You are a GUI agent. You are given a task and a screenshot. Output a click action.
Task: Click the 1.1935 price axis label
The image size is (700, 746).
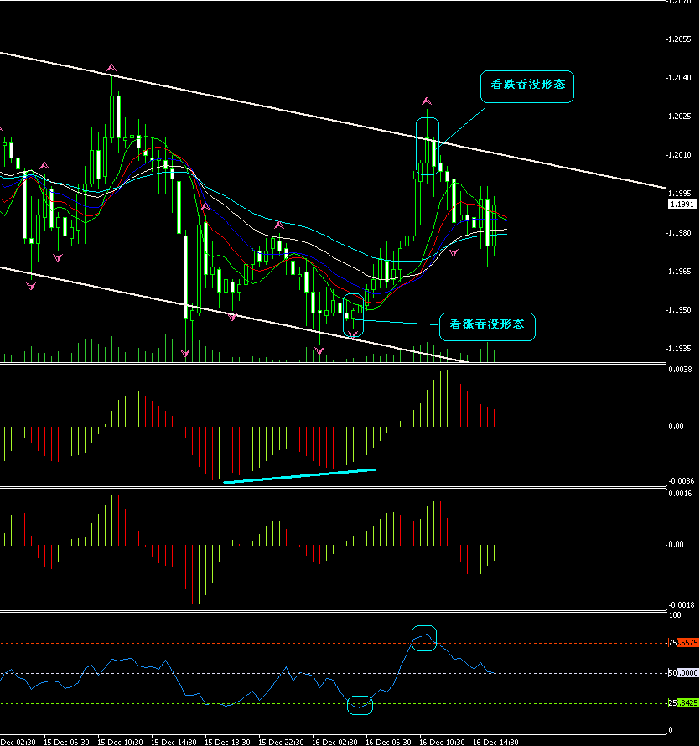680,349
